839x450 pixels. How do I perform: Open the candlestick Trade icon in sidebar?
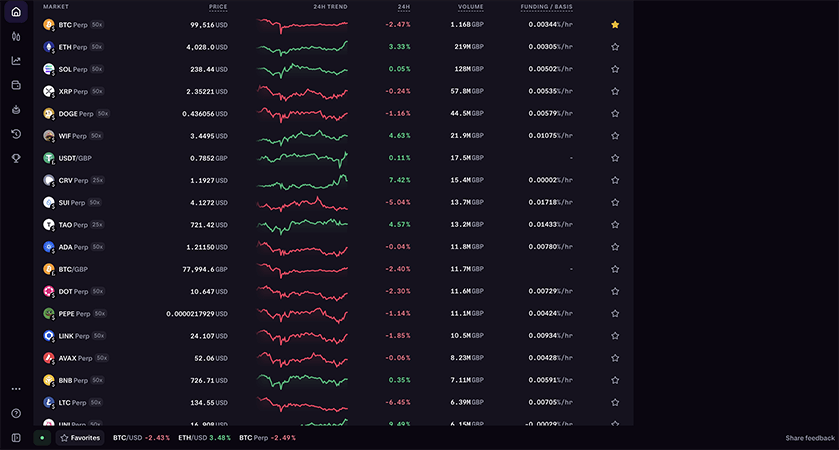tap(16, 36)
